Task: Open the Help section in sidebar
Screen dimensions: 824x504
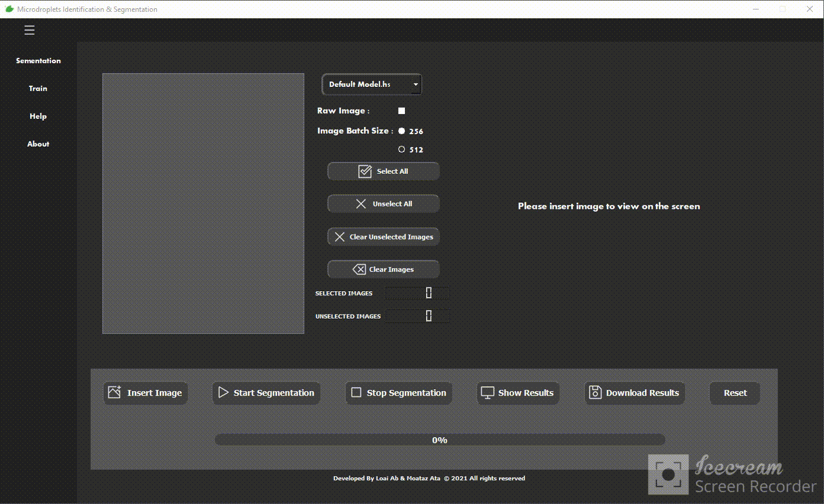Action: coord(38,117)
